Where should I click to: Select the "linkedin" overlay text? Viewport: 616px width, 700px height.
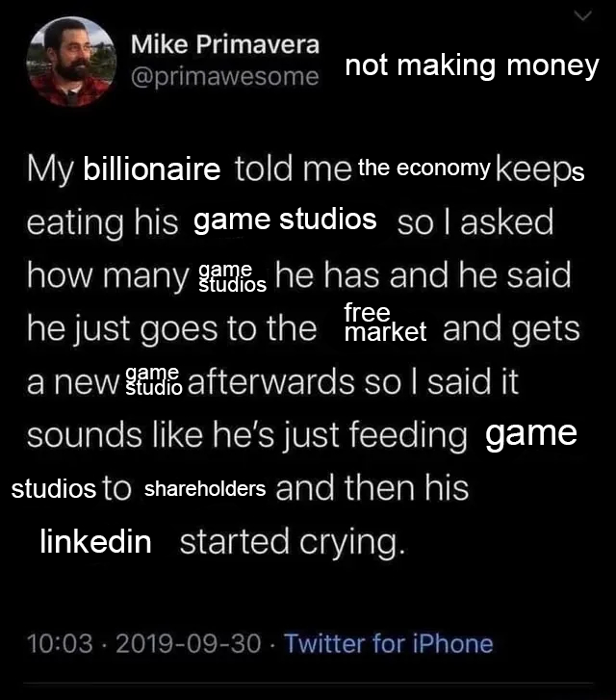click(x=95, y=542)
